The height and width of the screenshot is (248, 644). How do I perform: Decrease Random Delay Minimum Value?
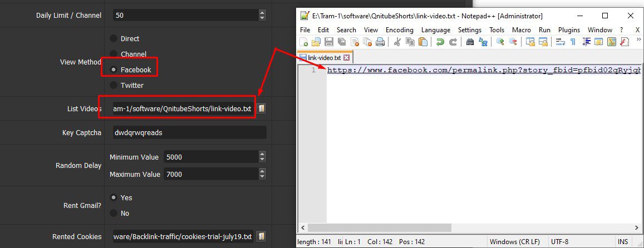[x=262, y=160]
